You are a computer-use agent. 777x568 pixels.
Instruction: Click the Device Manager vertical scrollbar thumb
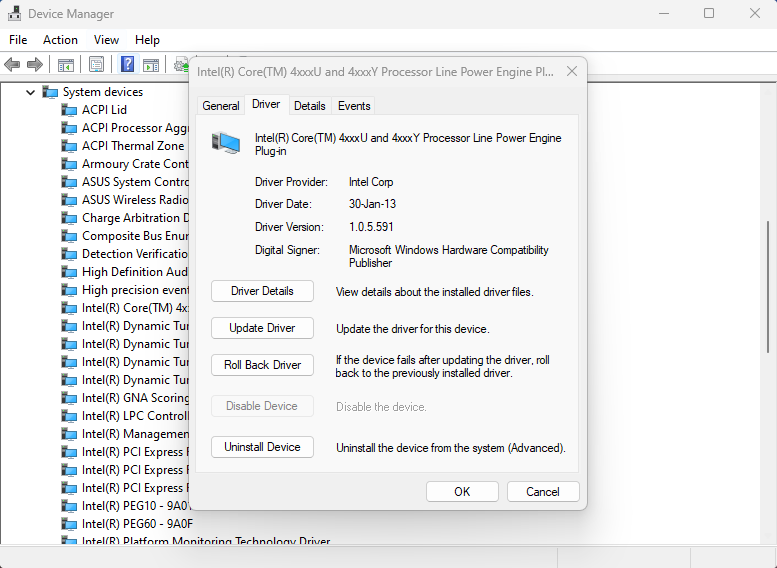point(768,286)
